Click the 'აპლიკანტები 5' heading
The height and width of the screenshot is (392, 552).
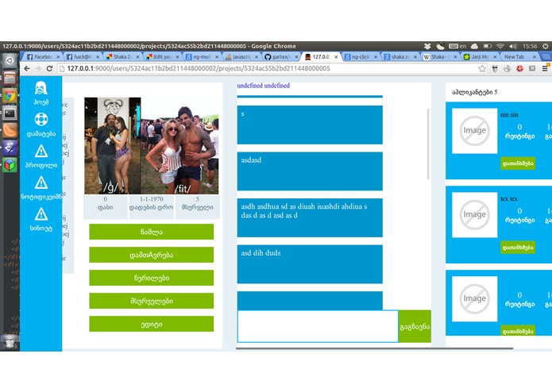pos(474,92)
